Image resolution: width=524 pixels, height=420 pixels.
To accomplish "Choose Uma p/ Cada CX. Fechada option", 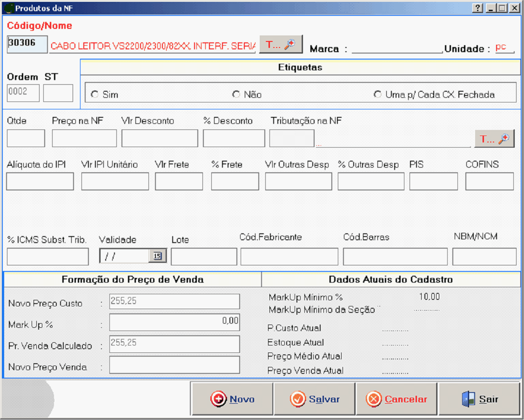I will point(377,95).
